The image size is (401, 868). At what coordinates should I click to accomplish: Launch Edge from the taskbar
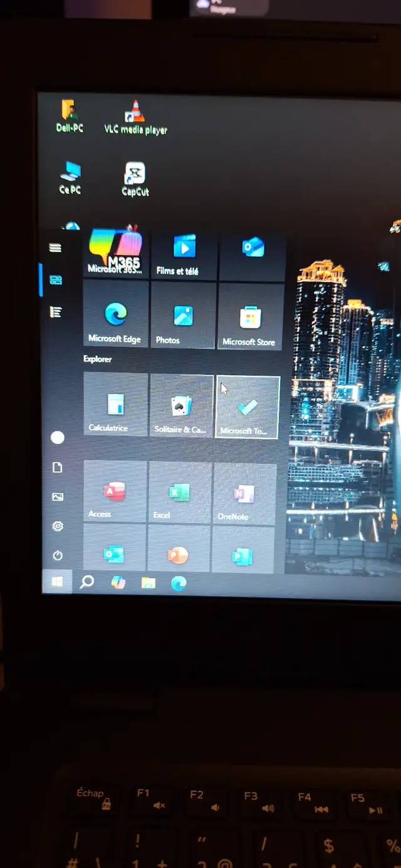tap(179, 584)
